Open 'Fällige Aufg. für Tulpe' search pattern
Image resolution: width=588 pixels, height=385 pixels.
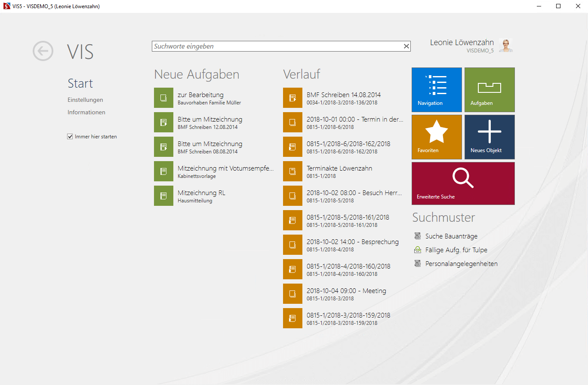pyautogui.click(x=456, y=250)
